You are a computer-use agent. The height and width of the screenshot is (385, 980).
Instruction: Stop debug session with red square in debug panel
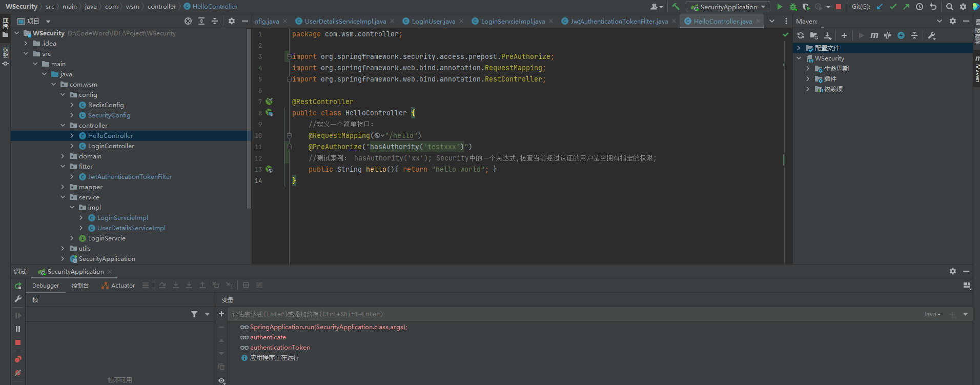(18, 342)
